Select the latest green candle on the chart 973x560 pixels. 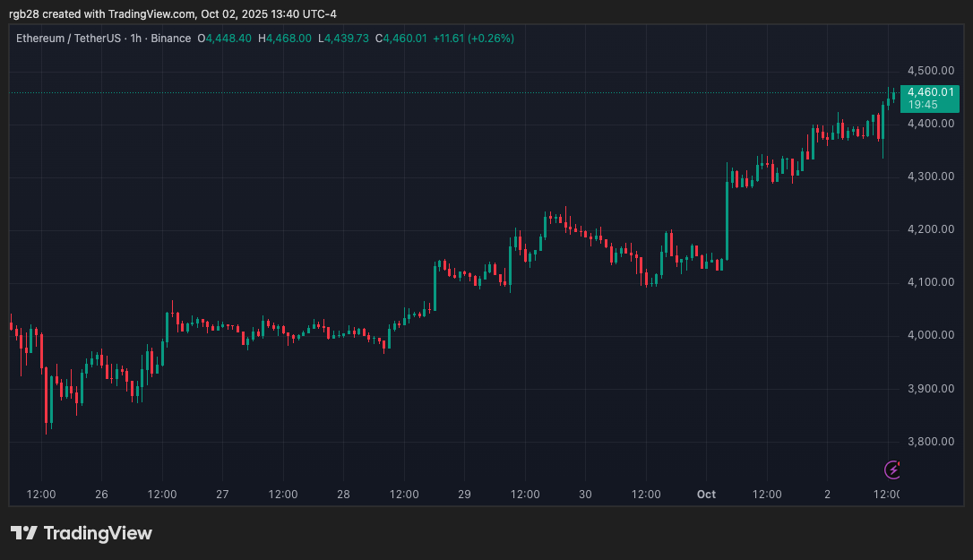[893, 94]
